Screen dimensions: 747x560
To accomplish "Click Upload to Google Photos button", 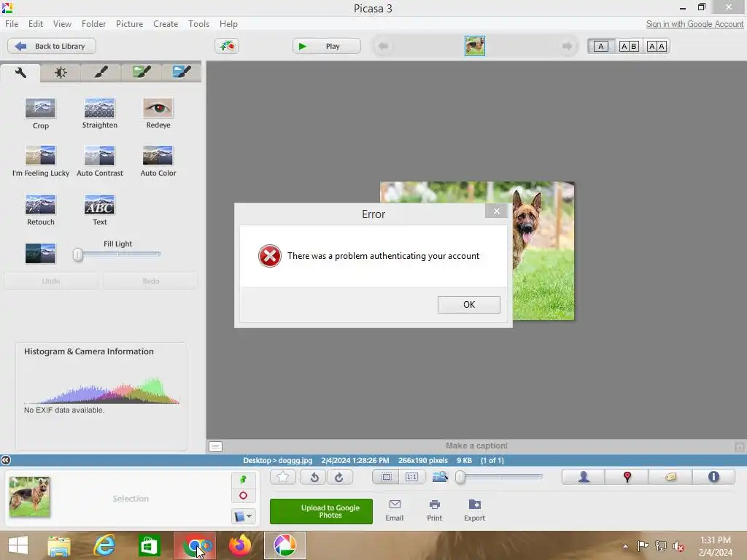I will (x=321, y=511).
